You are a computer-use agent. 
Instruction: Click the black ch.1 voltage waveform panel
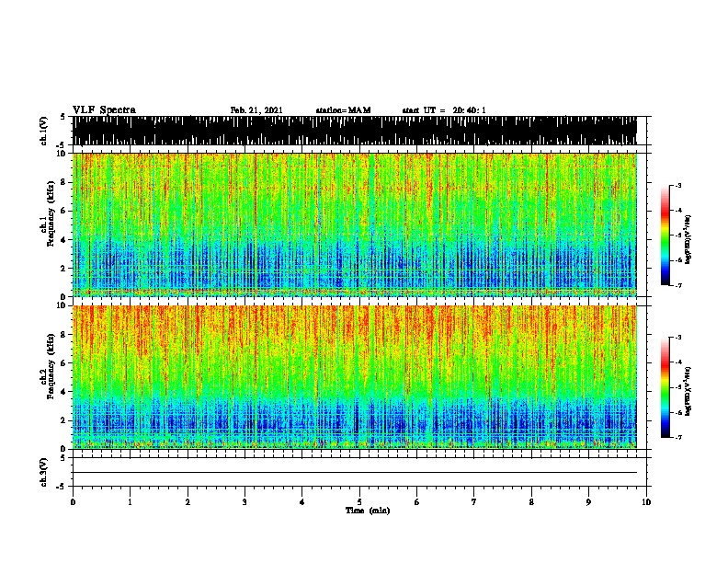tap(354, 131)
